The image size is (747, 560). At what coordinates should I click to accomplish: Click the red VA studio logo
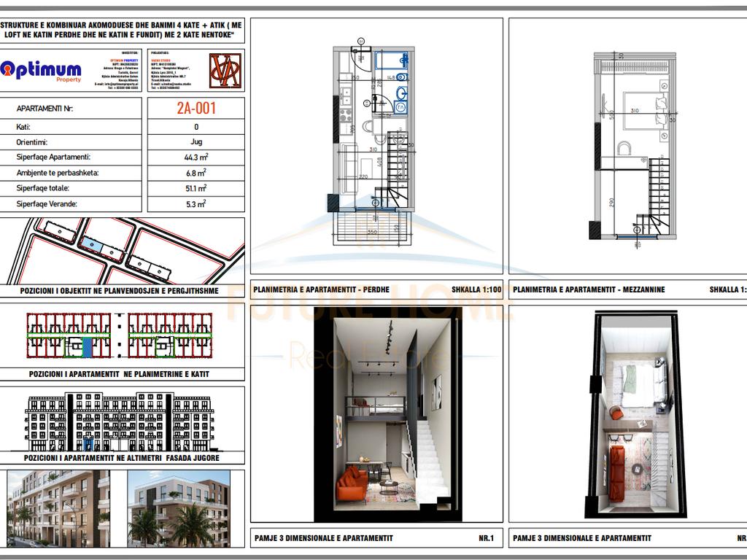pyautogui.click(x=225, y=70)
